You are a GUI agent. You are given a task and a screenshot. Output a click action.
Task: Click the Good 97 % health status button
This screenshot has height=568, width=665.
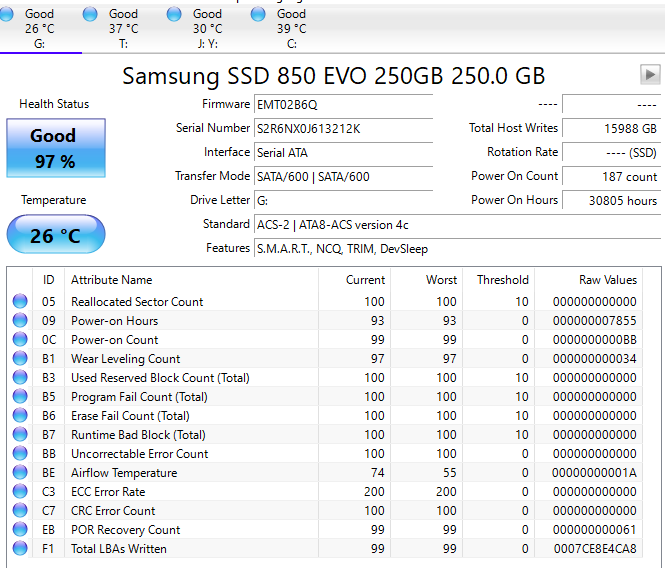point(56,148)
